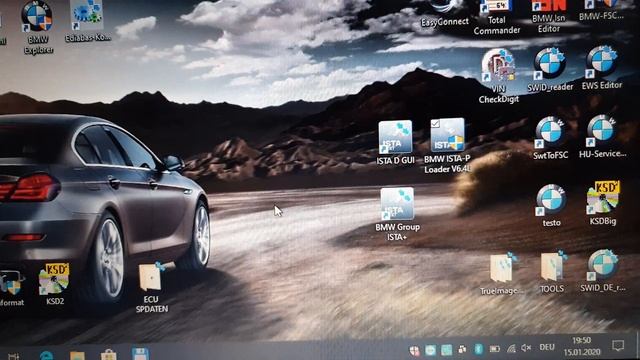The image size is (640, 360).
Task: Tick the checkbox on ISTA-P Loader icon
Action: 435,123
